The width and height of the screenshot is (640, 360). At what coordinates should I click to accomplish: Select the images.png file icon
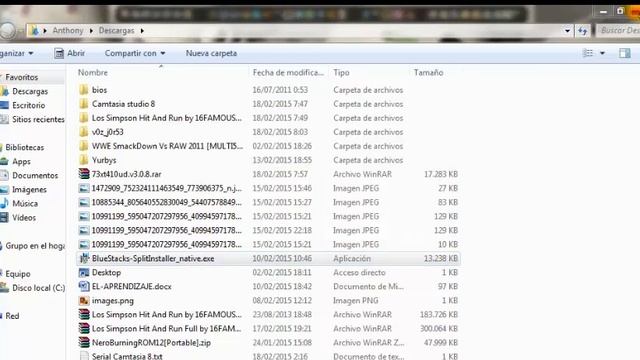[84, 300]
